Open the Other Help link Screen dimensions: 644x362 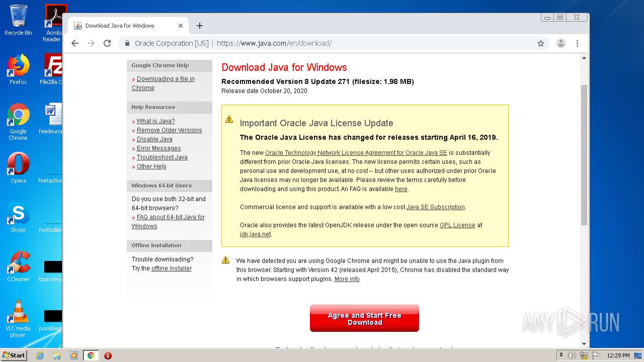tap(151, 166)
